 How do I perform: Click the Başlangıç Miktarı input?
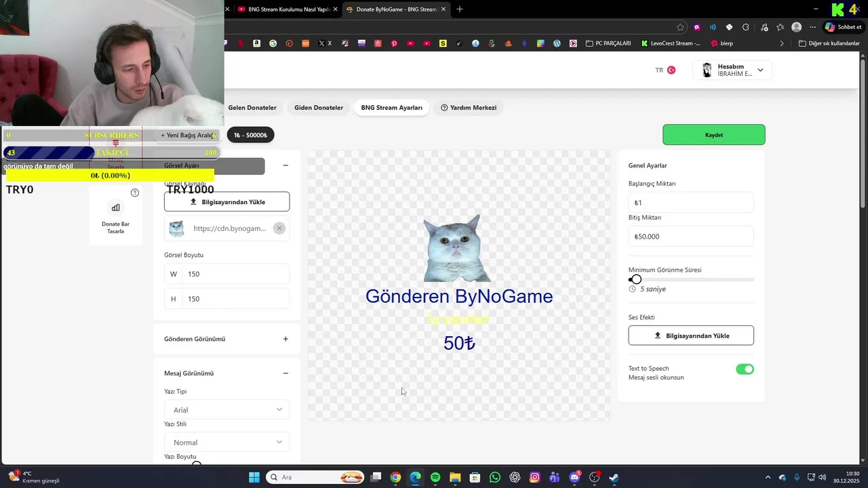[691, 203]
